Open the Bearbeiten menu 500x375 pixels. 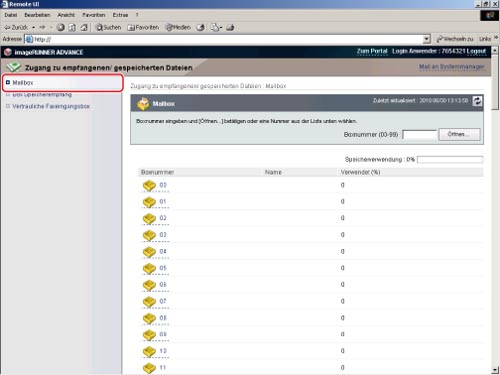click(37, 15)
